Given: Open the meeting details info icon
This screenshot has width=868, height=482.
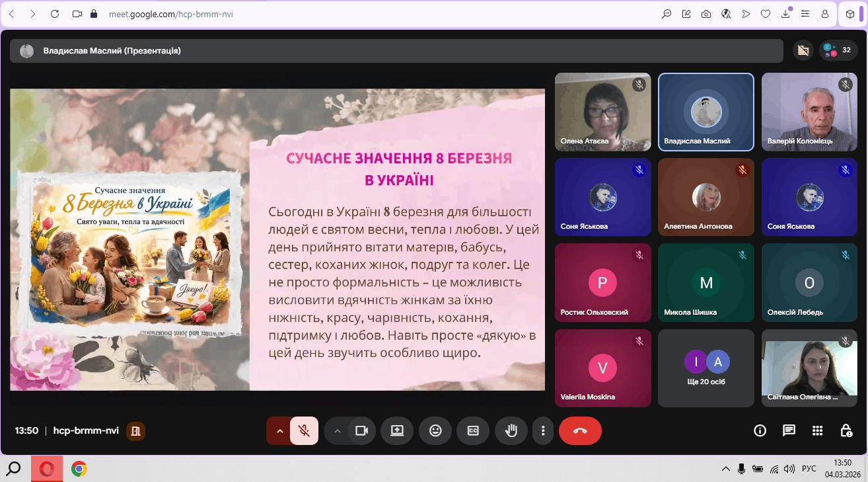Looking at the screenshot, I should (760, 430).
